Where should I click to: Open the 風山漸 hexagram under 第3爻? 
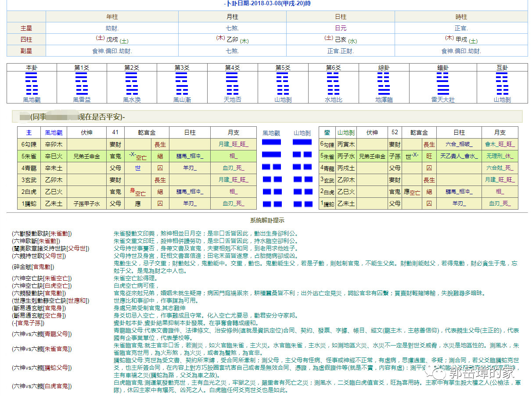pos(182,83)
